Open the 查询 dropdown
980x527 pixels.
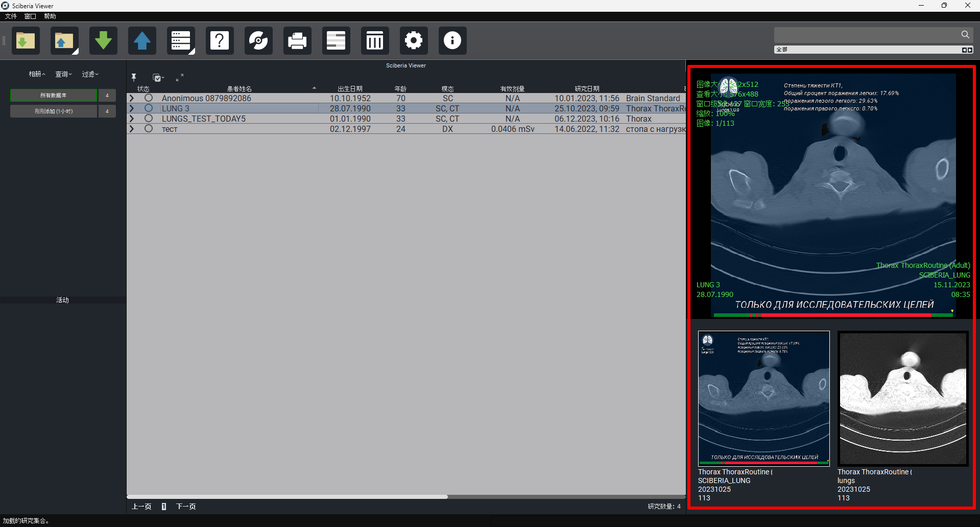pos(63,74)
